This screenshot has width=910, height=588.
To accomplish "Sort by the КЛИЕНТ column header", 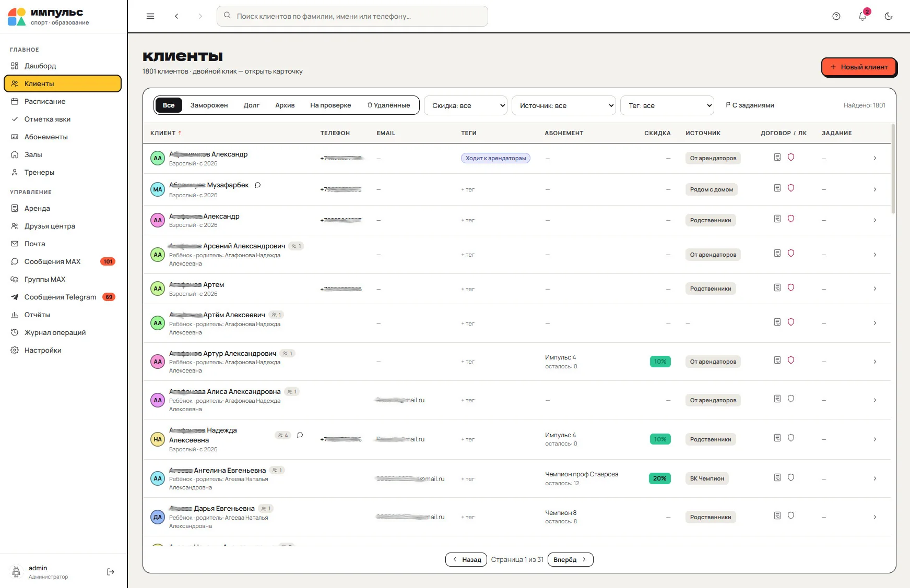I will (x=166, y=133).
